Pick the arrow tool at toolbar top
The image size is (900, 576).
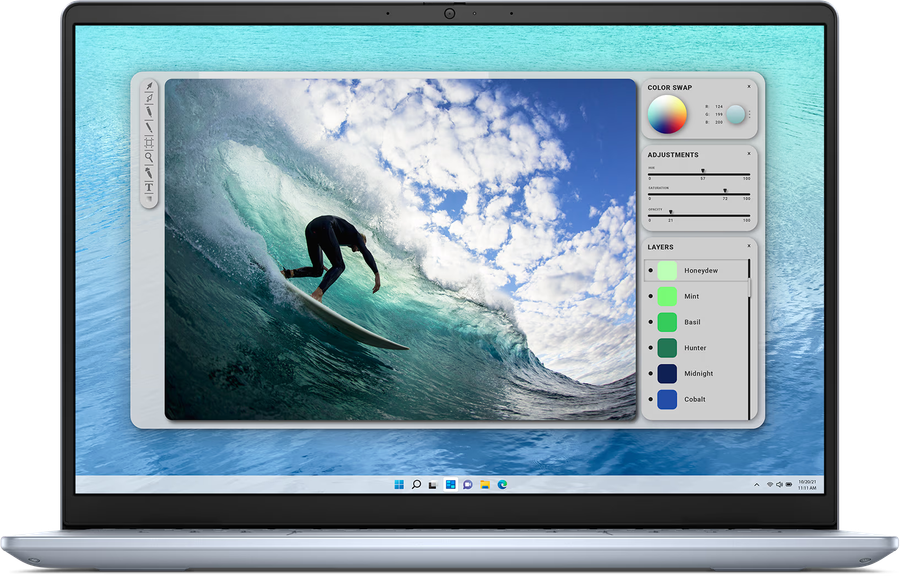tap(149, 88)
